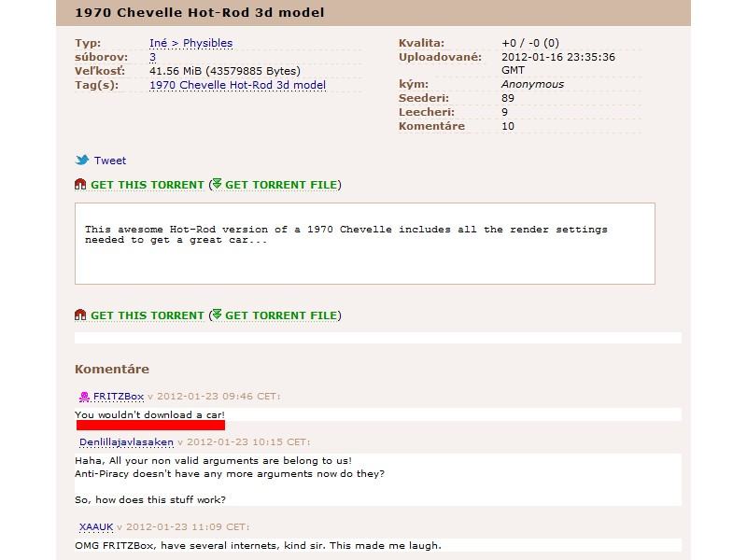Click the Tag(s): field label
The width and height of the screenshot is (747, 560).
(97, 85)
